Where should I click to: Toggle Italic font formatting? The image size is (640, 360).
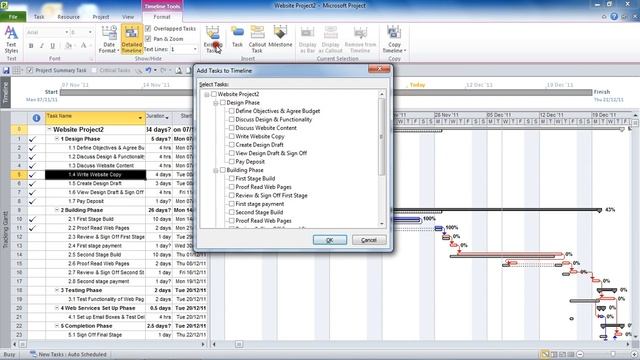click(x=42, y=46)
